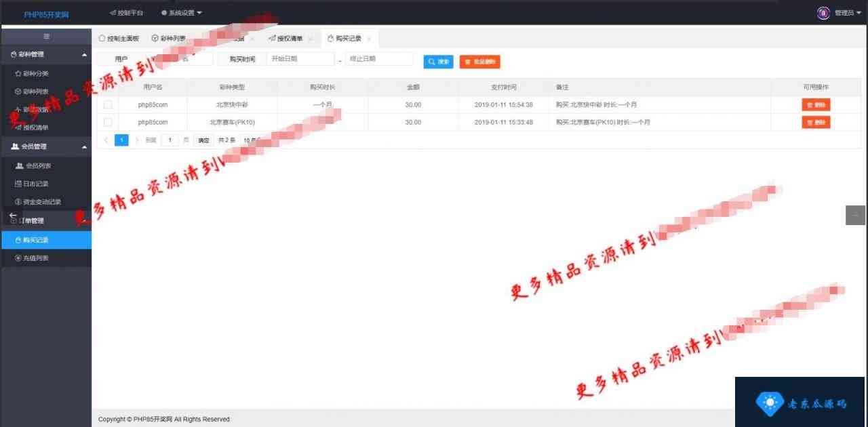Screen dimensions: 868x427
Task: Collapse the 彩种管理 sidebar group
Action: [46, 54]
